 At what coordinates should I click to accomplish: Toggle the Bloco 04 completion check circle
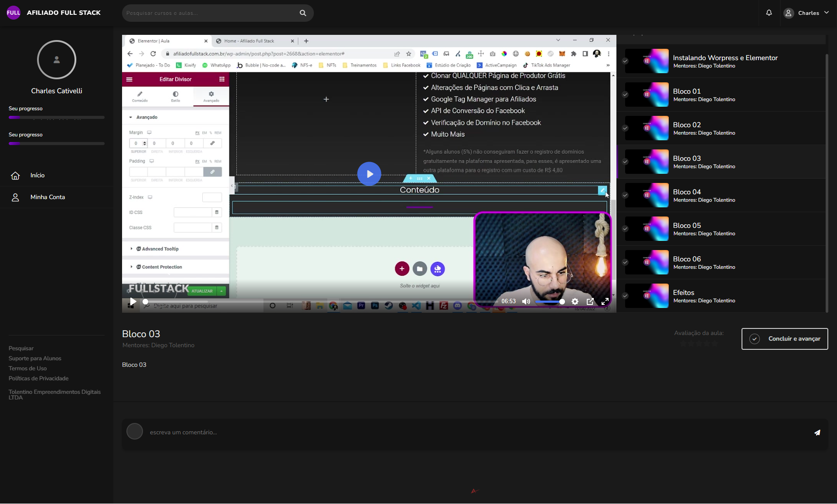(625, 195)
